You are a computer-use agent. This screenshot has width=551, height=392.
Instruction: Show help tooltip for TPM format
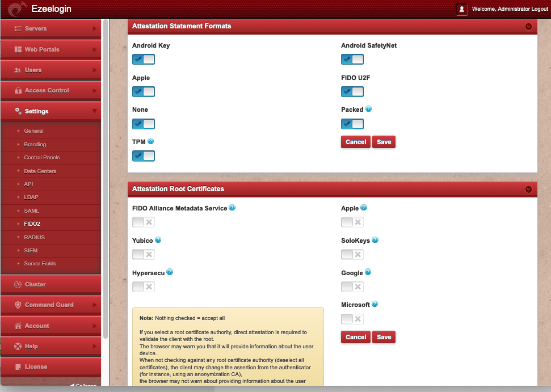151,141
